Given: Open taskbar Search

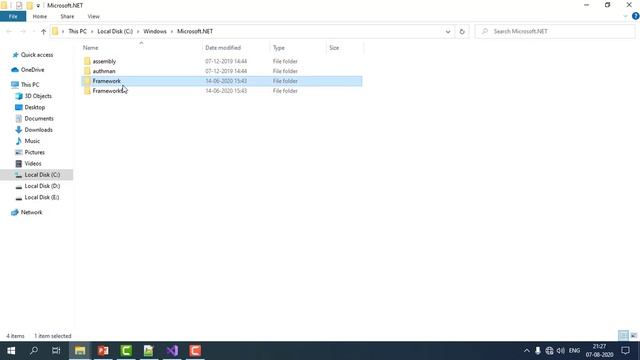Looking at the screenshot, I should 34,351.
